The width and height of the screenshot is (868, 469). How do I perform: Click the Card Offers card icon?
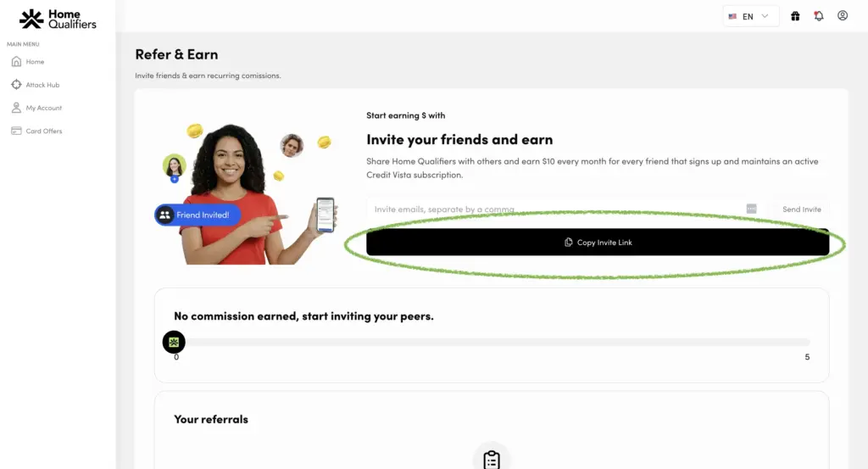(x=17, y=131)
